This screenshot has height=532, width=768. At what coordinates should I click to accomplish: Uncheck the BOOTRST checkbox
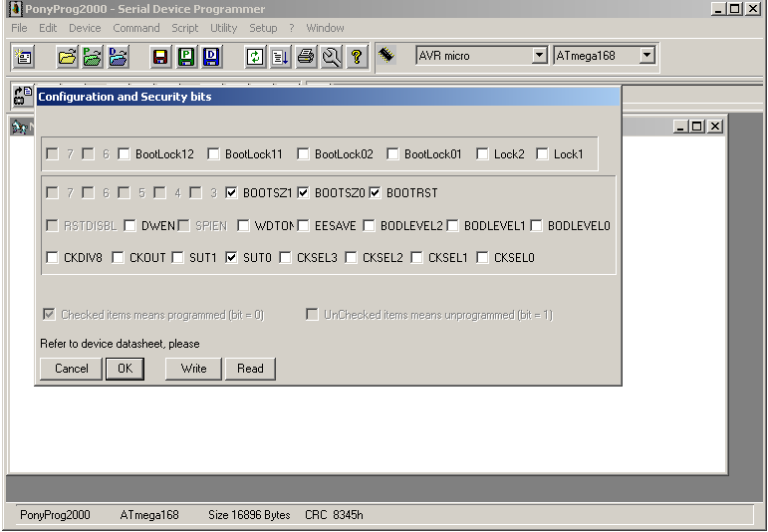tap(376, 193)
